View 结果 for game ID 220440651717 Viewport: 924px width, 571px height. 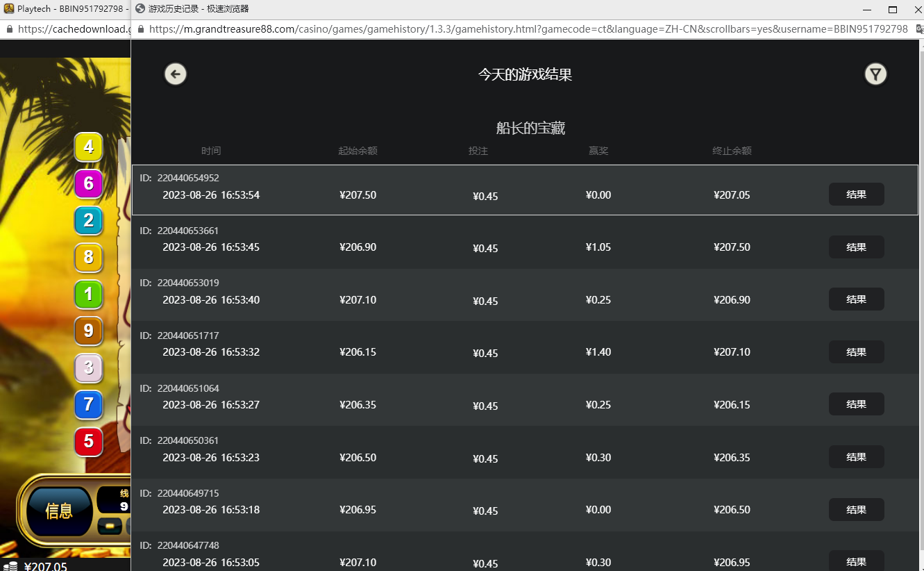856,351
